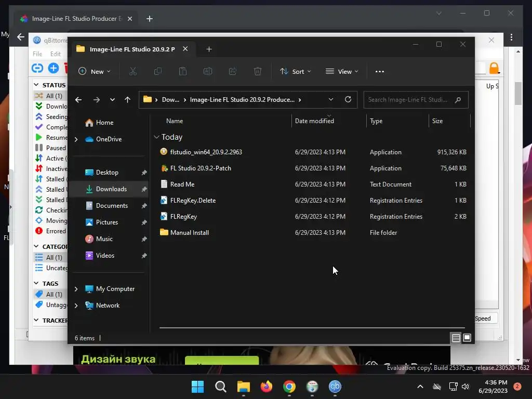Click the volume icon in system tray

point(465,387)
